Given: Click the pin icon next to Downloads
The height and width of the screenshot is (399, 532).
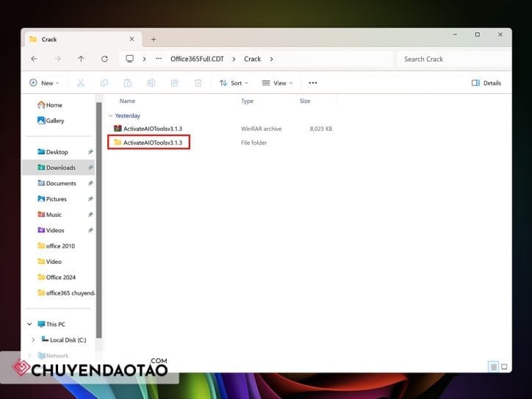Looking at the screenshot, I should pyautogui.click(x=90, y=168).
